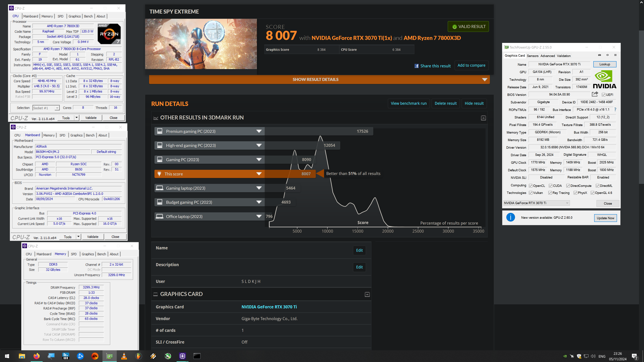Switch to the Advanced tab in GPU-Z
The width and height of the screenshot is (644, 362).
pyautogui.click(x=548, y=56)
